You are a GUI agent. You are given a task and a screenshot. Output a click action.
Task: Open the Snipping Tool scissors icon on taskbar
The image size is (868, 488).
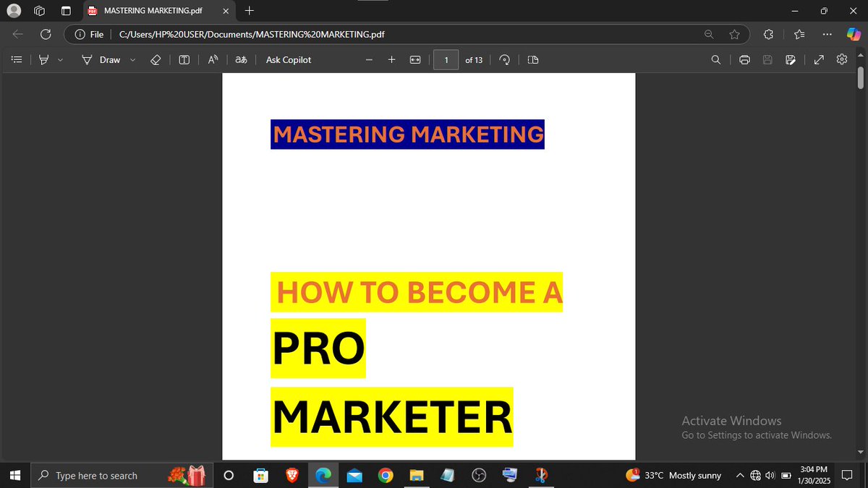coord(542,475)
